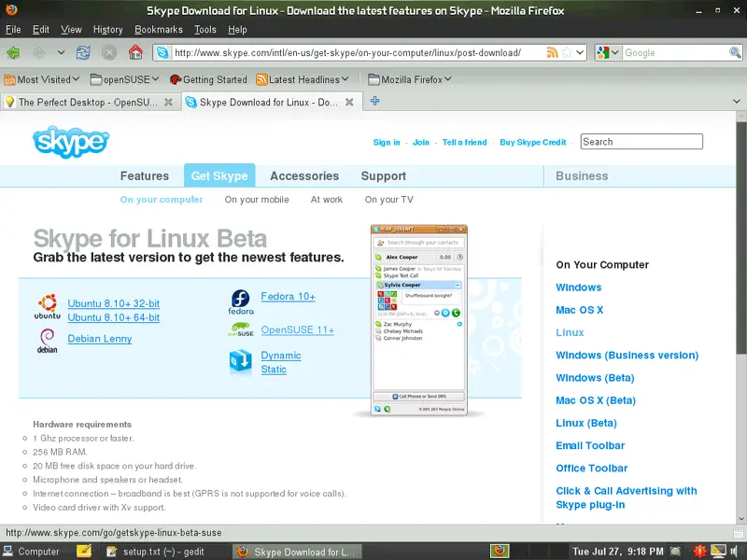Reload the current page

[x=83, y=52]
